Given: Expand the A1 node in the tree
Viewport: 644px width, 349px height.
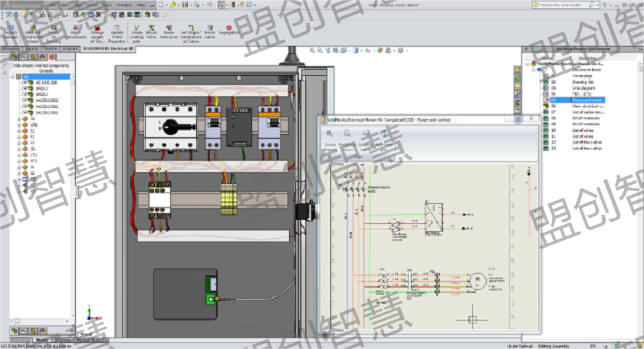Looking at the screenshot, I should pos(18,119).
